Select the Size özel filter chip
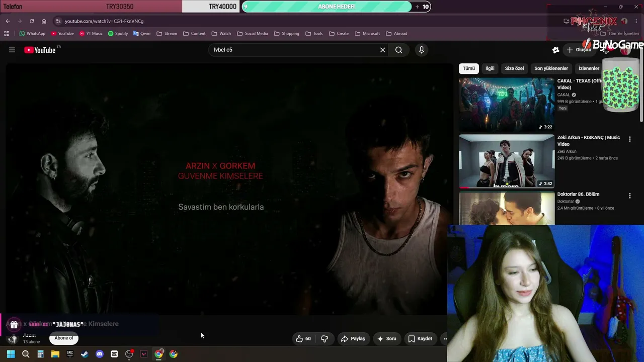 tap(514, 68)
